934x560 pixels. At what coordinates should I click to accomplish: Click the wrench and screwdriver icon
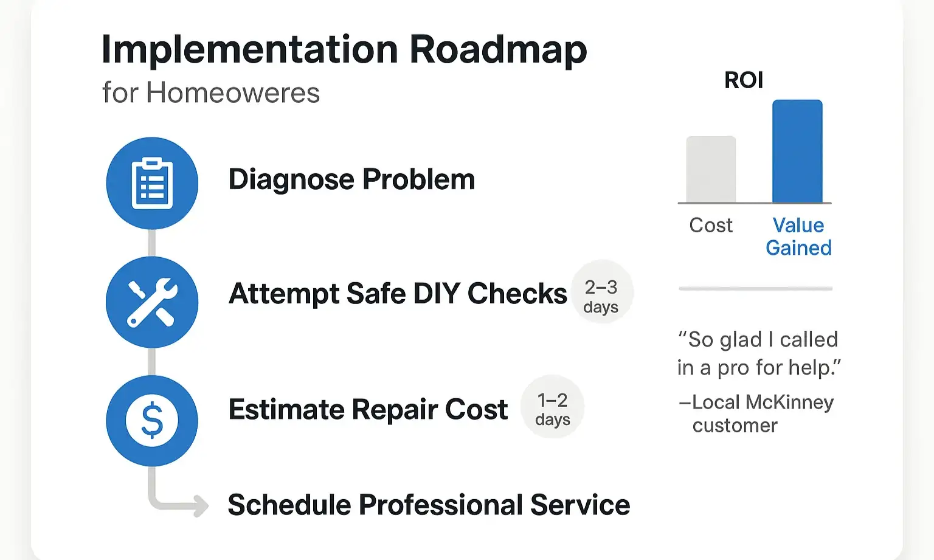click(152, 302)
